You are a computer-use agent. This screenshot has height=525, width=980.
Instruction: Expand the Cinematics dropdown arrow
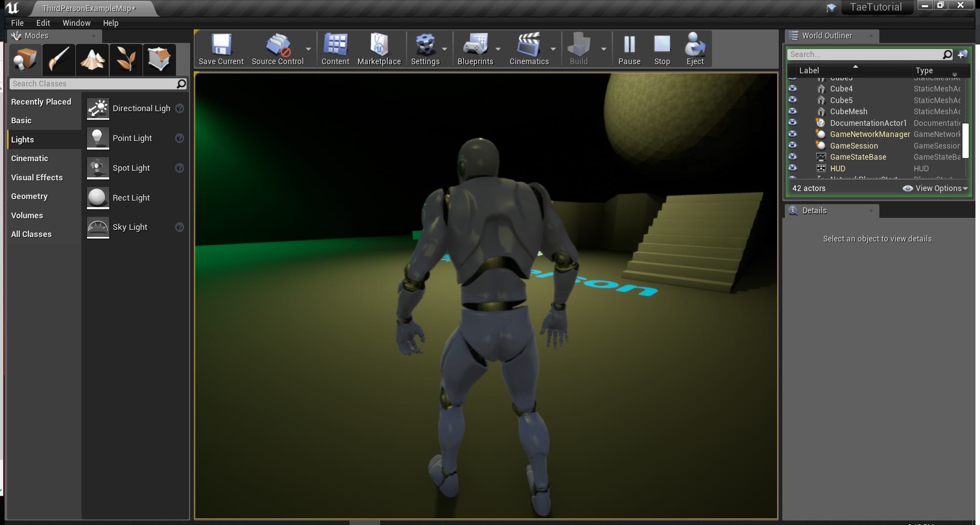pyautogui.click(x=553, y=49)
